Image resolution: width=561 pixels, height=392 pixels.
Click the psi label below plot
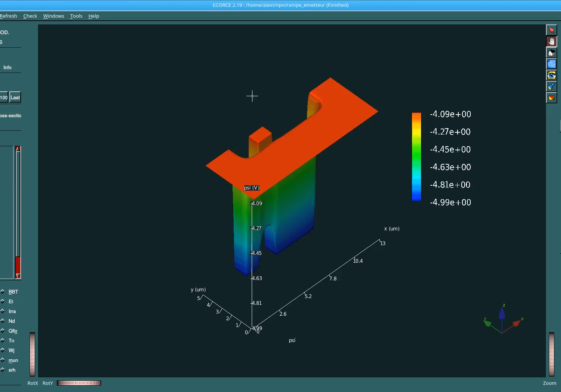292,341
